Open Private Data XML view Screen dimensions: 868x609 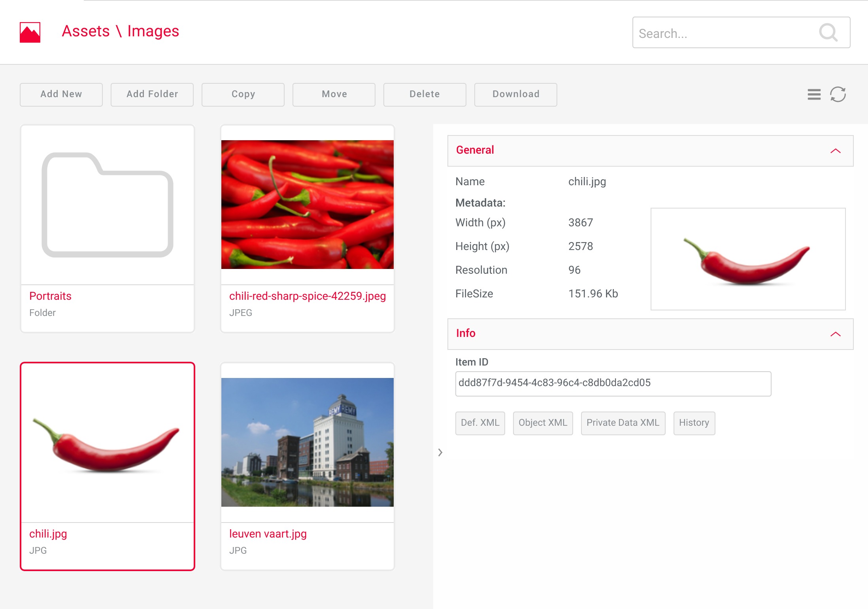pos(623,423)
